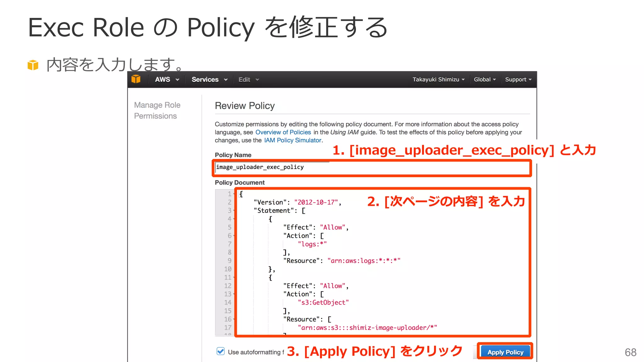Open the Global region dropdown
Image resolution: width=644 pixels, height=362 pixels.
click(485, 80)
